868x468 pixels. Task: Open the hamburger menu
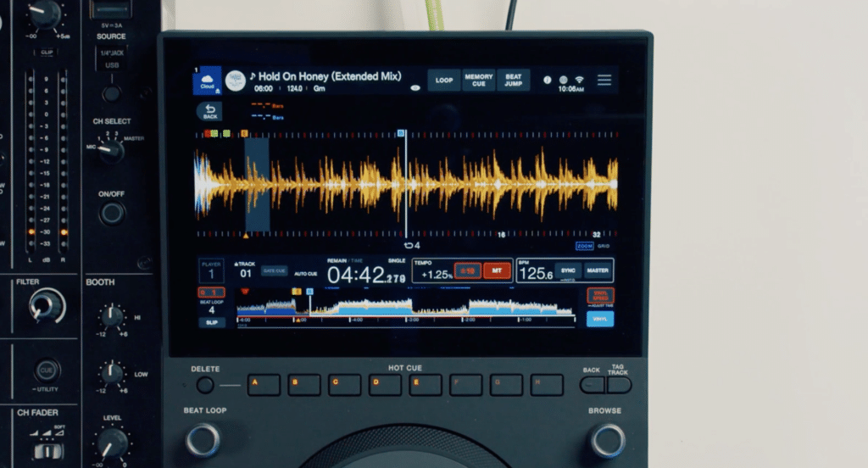604,81
